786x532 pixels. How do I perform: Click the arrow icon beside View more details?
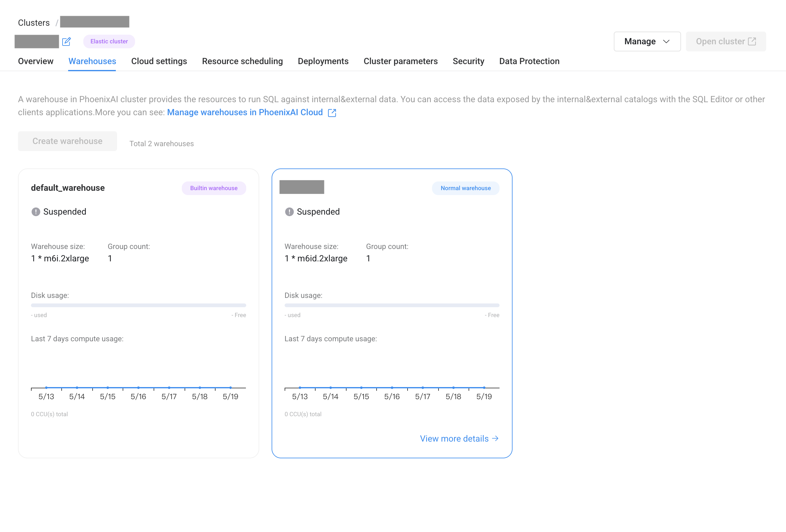coord(495,438)
